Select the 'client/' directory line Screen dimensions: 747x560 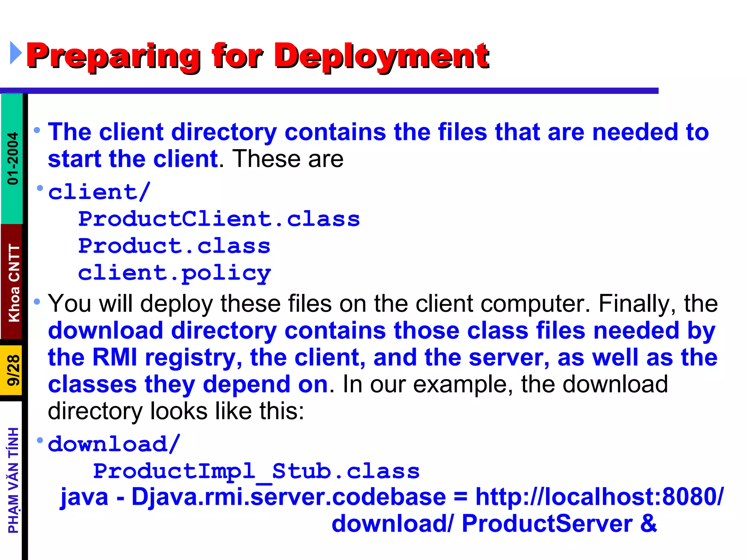point(99,192)
